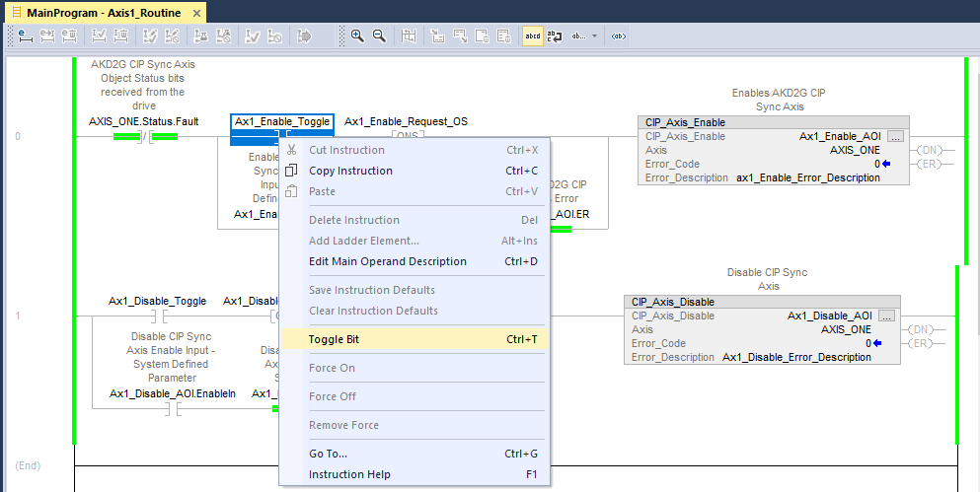980x492 pixels.
Task: Select the (End) rung
Action: (x=28, y=465)
